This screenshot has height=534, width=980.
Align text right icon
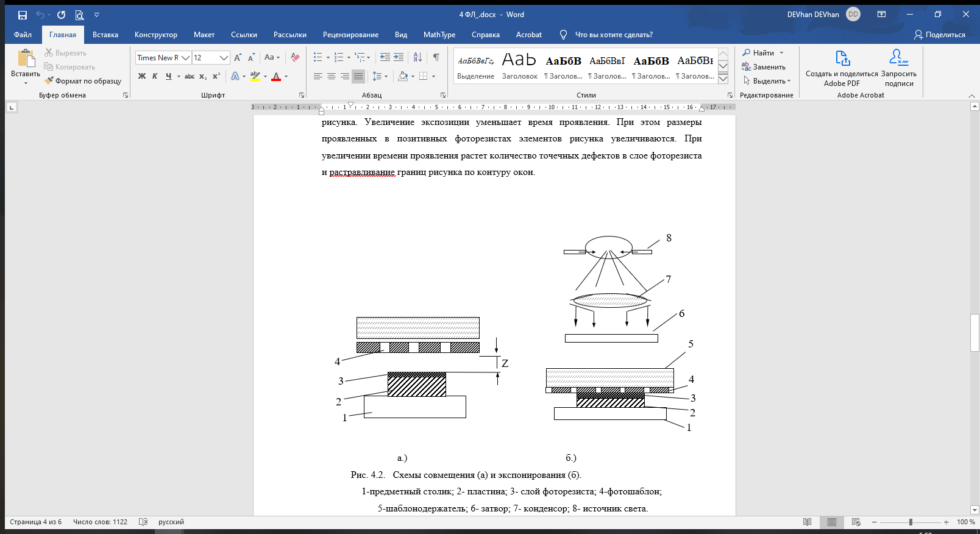(345, 76)
